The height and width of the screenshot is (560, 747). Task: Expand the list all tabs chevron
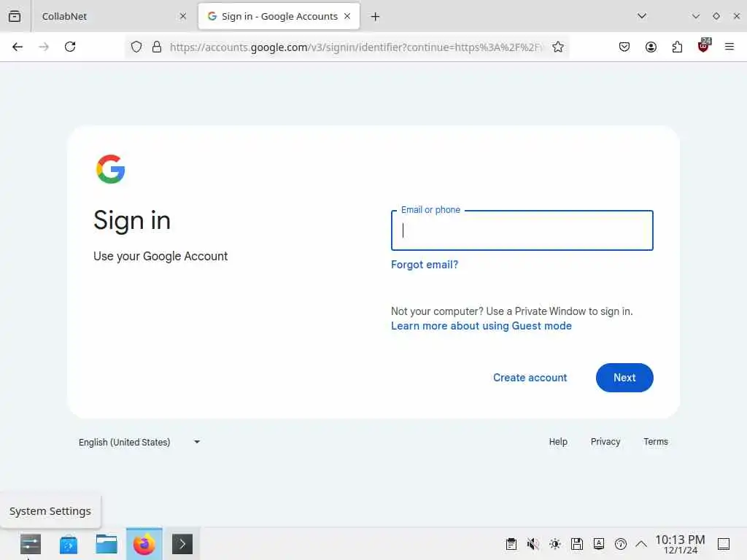click(x=642, y=16)
